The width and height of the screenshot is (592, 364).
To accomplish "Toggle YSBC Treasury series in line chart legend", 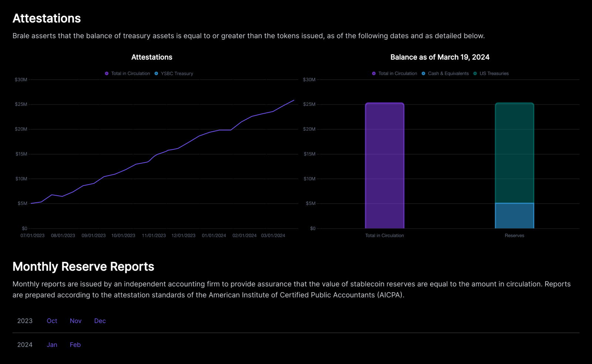I will 176,74.
